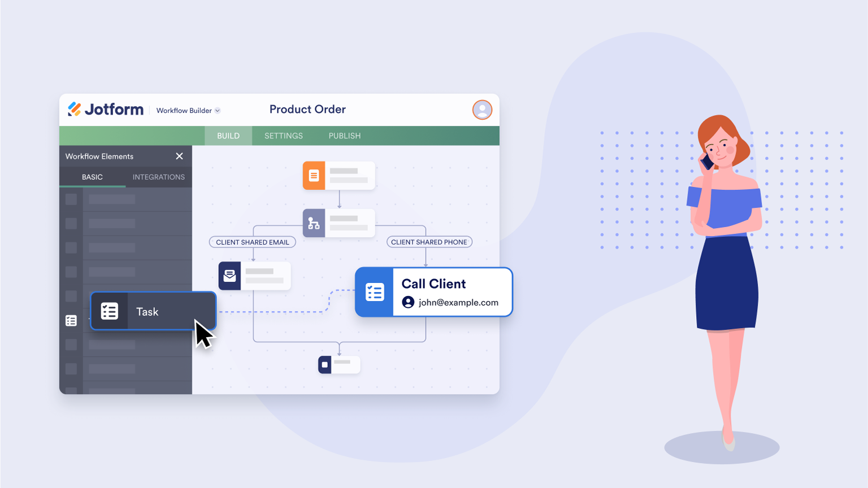Click the CLIENT SHARED EMAIL branch label
The image size is (868, 488).
click(x=253, y=242)
